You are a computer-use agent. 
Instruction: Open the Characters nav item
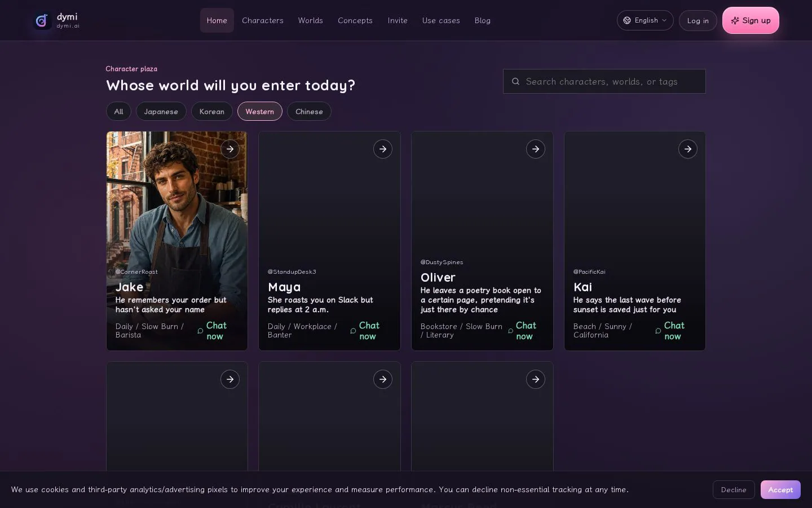(x=263, y=20)
